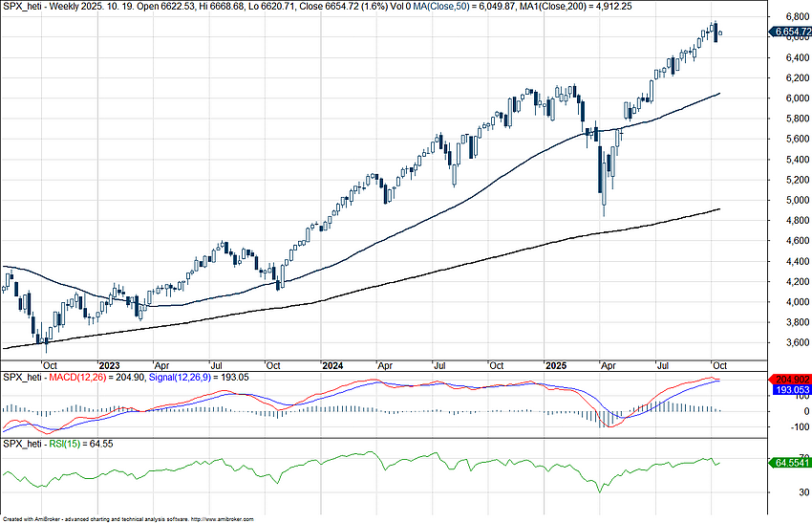Click the latest weekly candle at the right edge
The width and height of the screenshot is (812, 523).
tap(720, 33)
